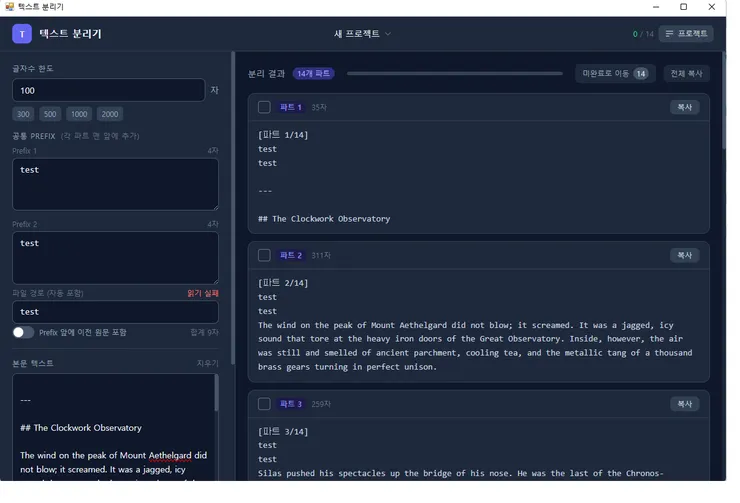740x503 pixels.
Task: Click the purple T app logo icon
Action: 22,34
